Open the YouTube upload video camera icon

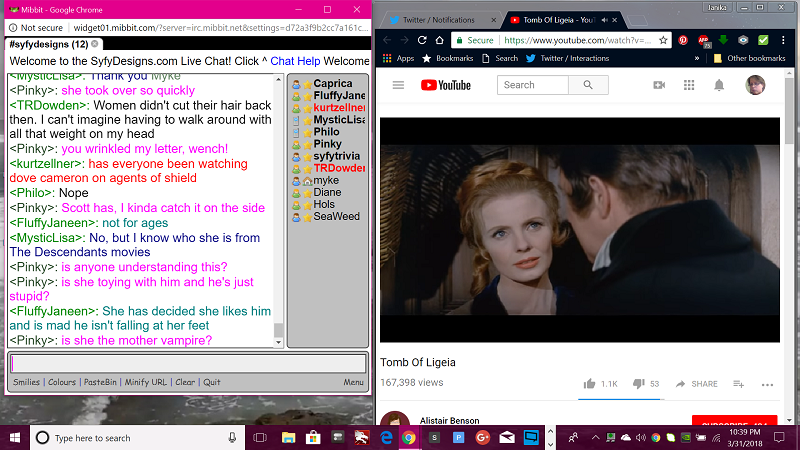point(659,85)
